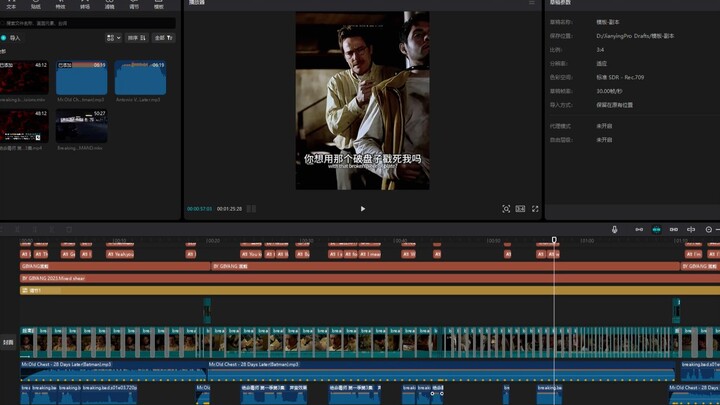Select the small teal clip above video track near 00:20
The image size is (720, 405).
(207, 311)
